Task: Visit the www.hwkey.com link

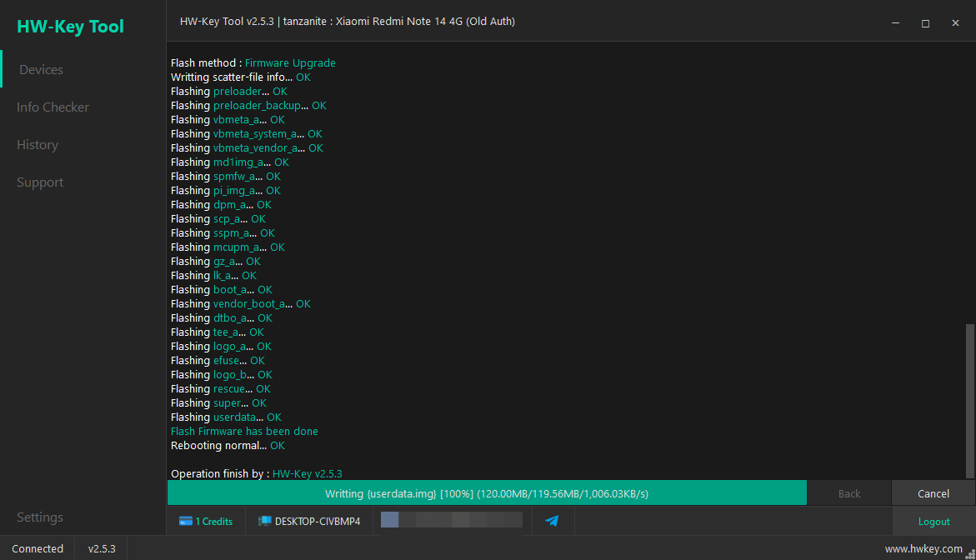Action: (923, 549)
